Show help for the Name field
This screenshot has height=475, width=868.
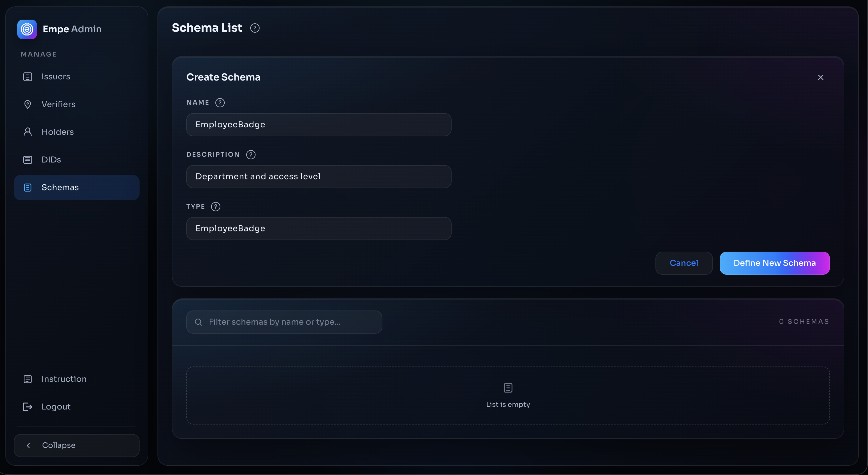[x=220, y=103]
